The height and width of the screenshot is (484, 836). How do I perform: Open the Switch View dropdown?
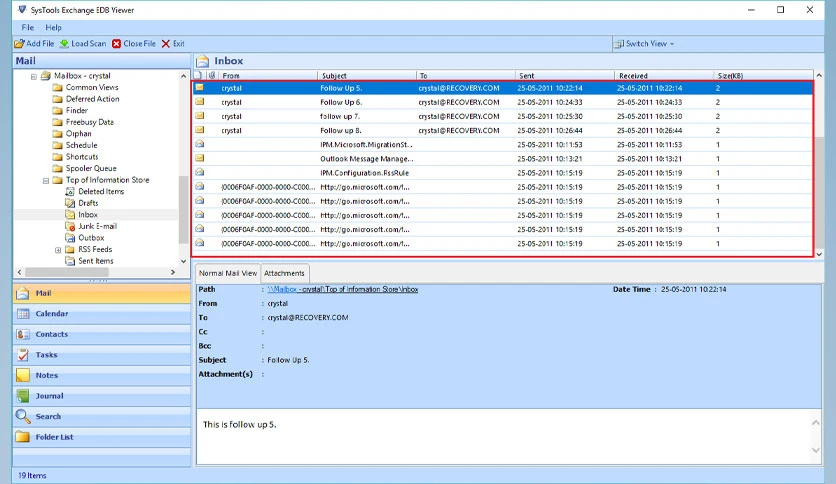coord(644,44)
